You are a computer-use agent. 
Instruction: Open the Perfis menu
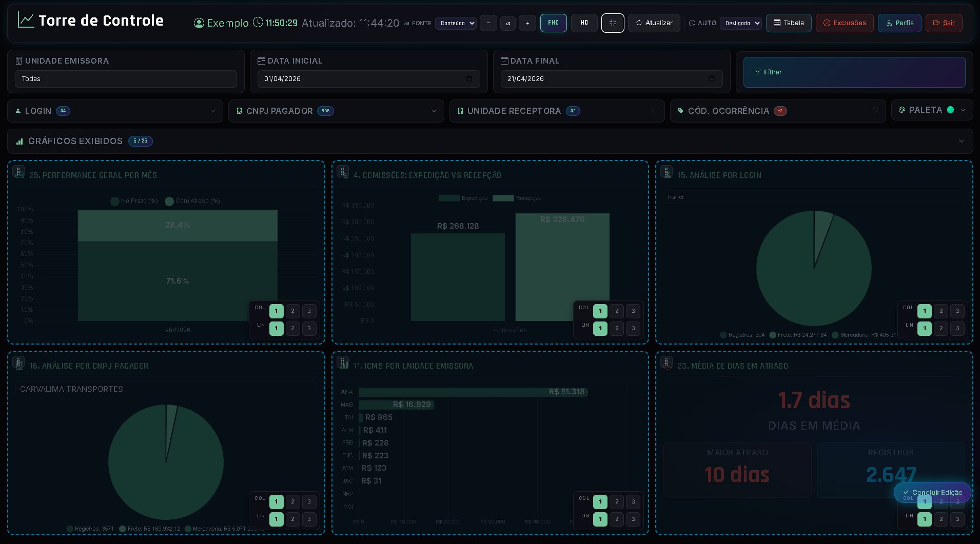pos(899,23)
